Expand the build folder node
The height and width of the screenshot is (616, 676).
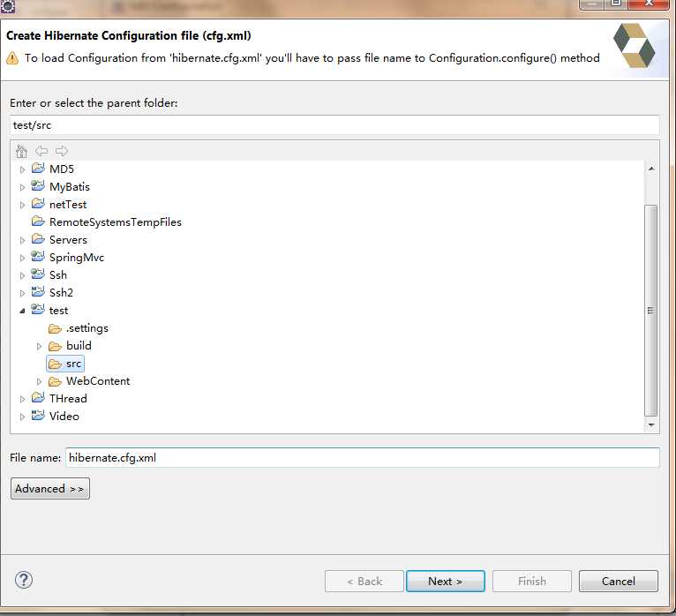tap(39, 346)
